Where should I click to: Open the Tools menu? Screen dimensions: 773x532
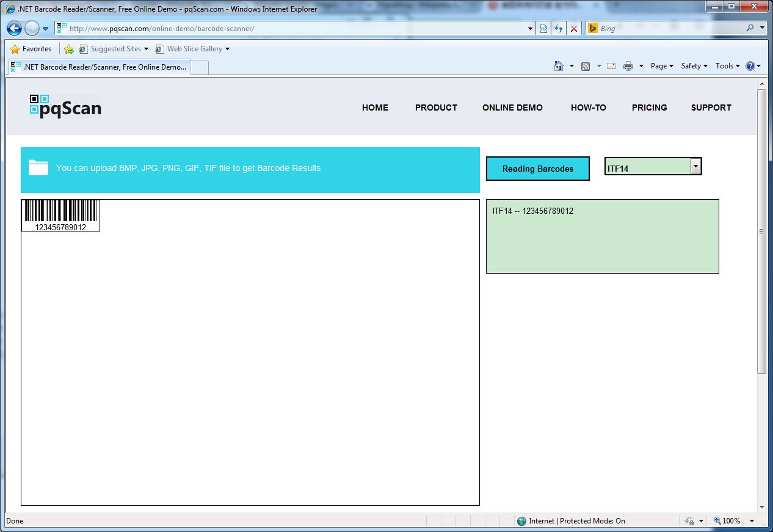[x=728, y=66]
